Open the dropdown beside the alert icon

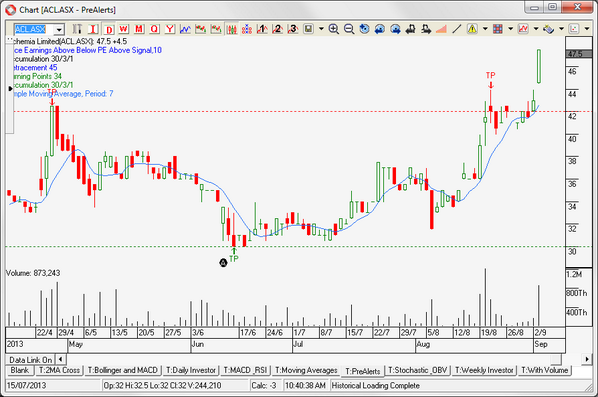(x=485, y=29)
